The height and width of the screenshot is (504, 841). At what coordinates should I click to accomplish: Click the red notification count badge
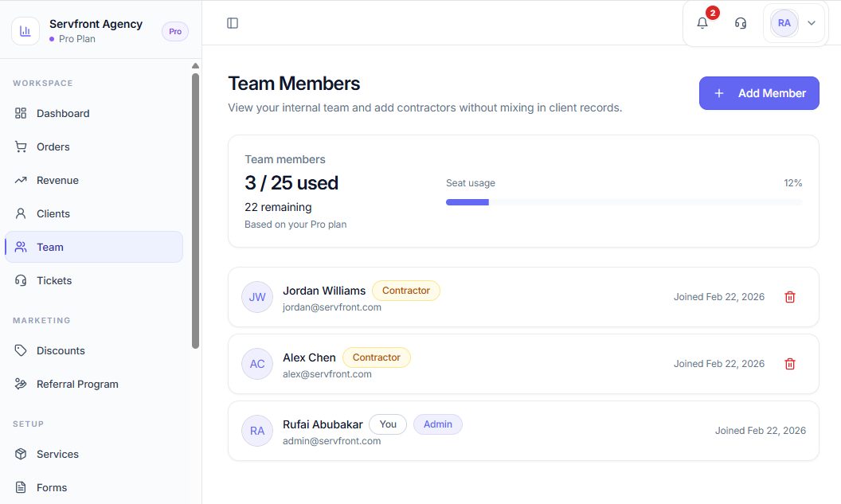pos(712,13)
